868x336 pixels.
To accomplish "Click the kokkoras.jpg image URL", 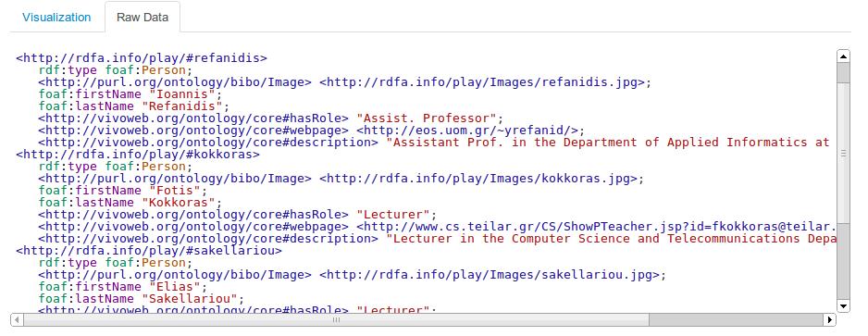I will coord(478,179).
